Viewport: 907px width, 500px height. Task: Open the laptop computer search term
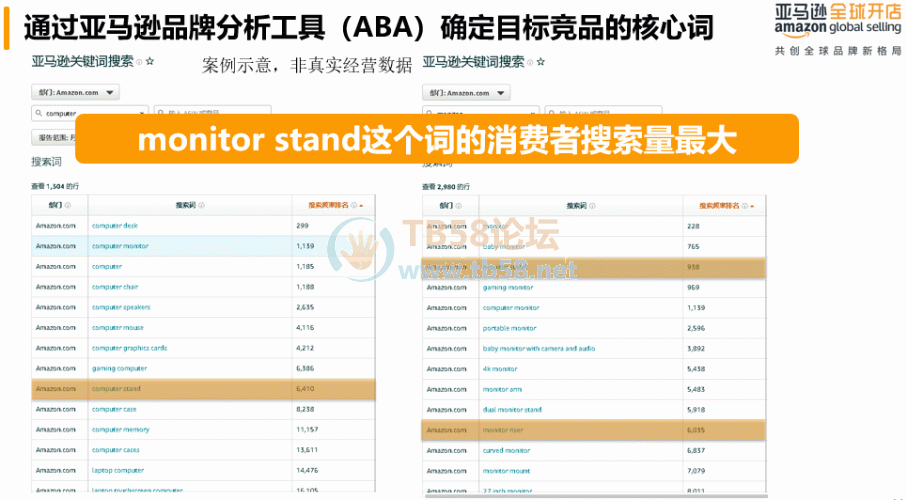pos(117,470)
